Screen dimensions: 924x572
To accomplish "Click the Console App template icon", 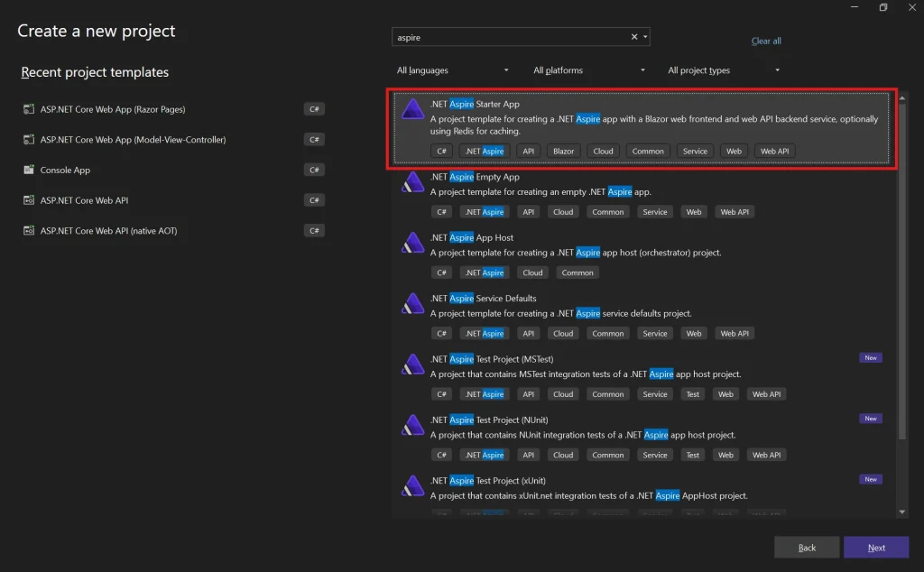I will coord(28,170).
